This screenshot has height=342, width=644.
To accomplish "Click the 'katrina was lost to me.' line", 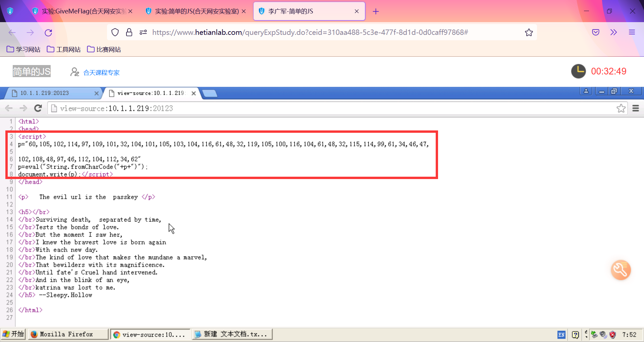I will coord(67,287).
